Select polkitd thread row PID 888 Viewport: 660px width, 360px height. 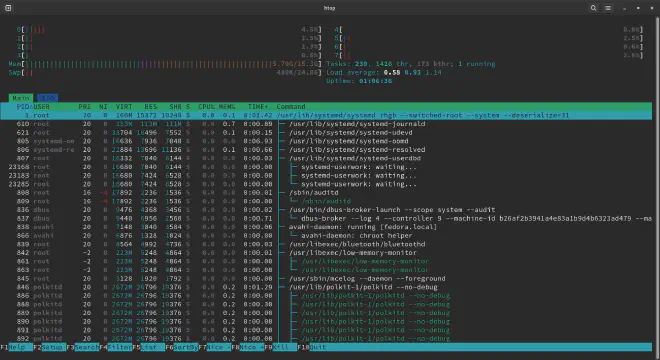tap(326, 304)
